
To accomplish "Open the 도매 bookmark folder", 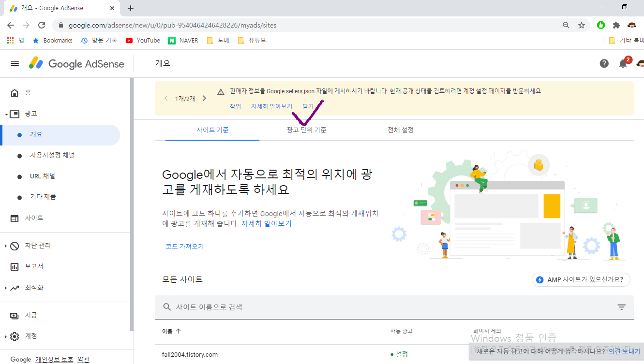I will (x=218, y=41).
